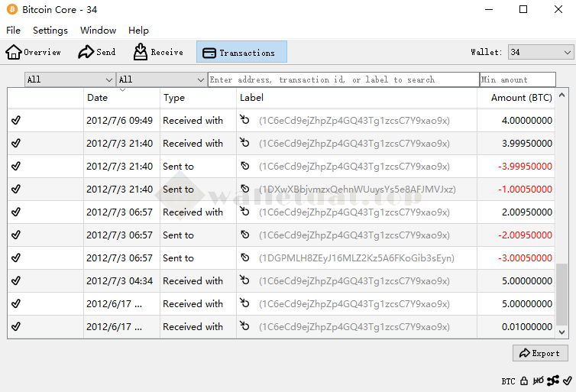
Task: Open the Send tab
Action: (x=97, y=52)
